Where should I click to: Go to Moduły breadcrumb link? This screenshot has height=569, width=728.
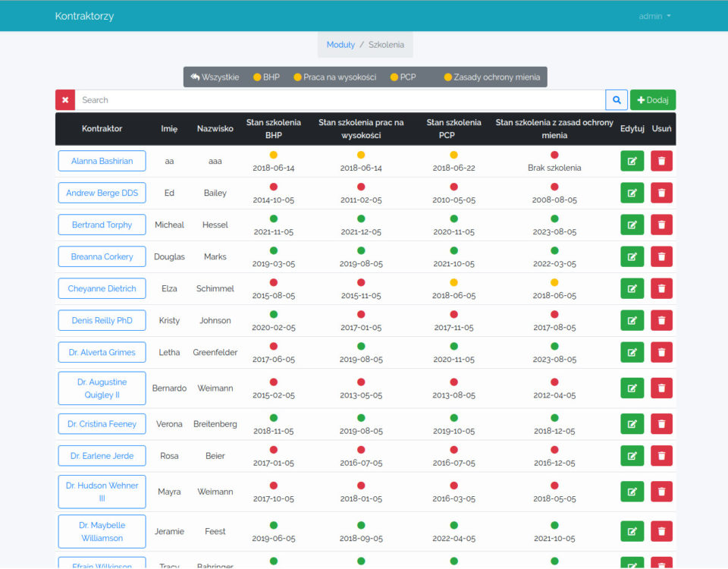(340, 45)
